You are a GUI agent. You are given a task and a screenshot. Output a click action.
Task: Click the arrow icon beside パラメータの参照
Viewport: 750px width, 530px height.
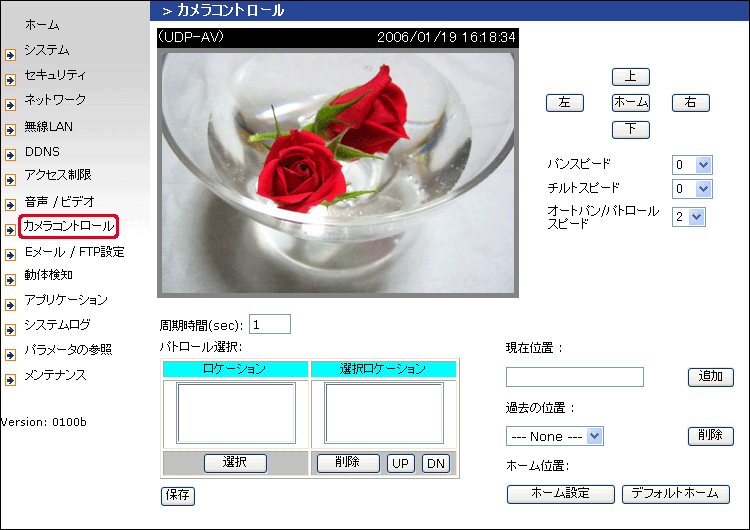(11, 355)
